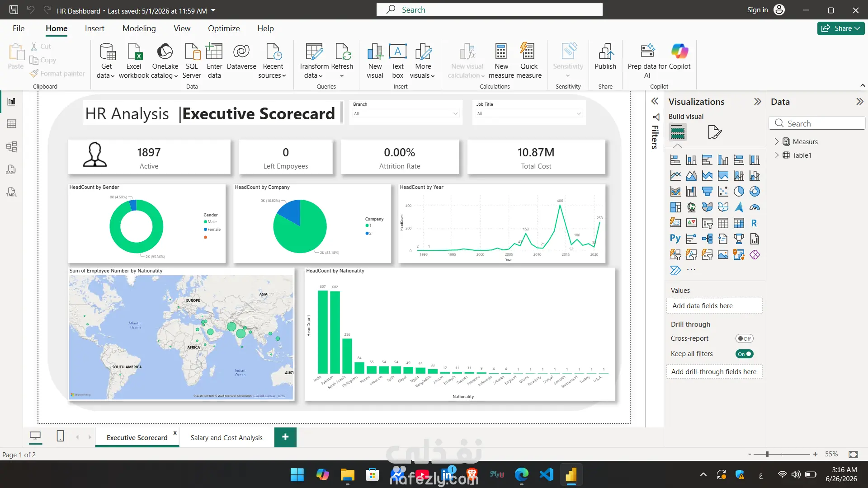
Task: Expand the Filters pane
Action: (655, 101)
